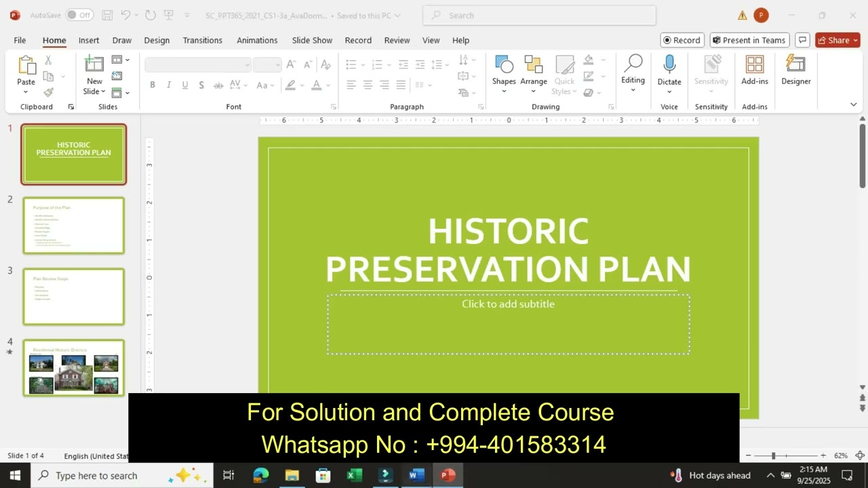Switch to the Design tab
868x488 pixels.
pyautogui.click(x=157, y=40)
